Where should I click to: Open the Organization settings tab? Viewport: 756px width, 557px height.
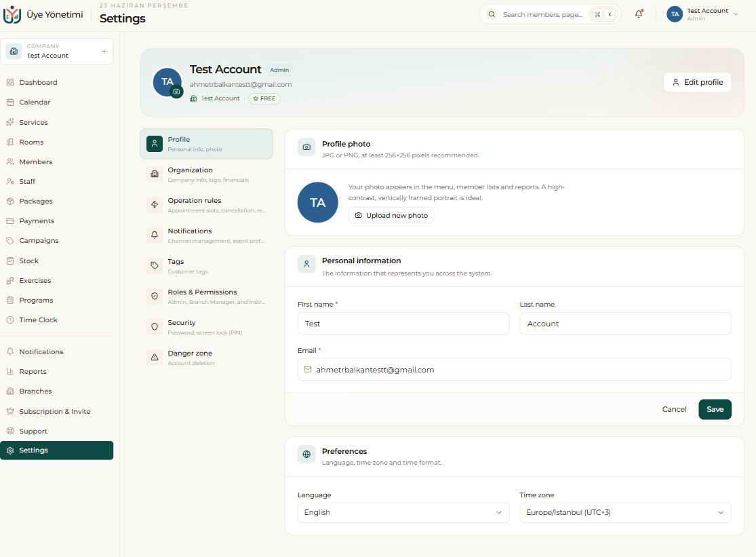tap(206, 174)
